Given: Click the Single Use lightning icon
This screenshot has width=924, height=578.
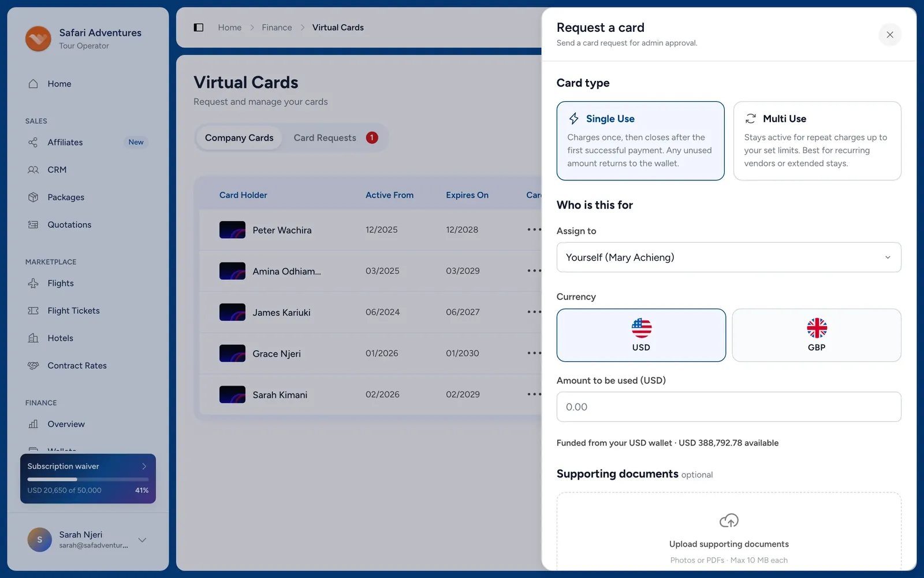Looking at the screenshot, I should point(574,118).
